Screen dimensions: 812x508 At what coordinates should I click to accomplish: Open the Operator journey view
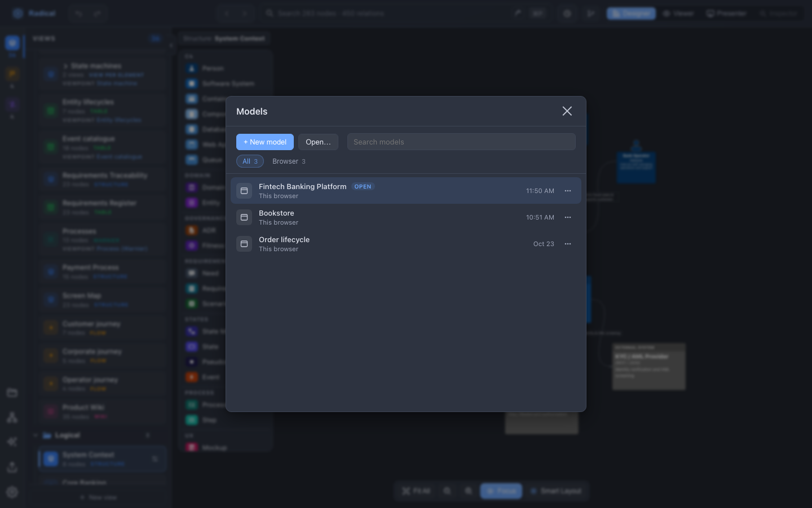pyautogui.click(x=103, y=384)
